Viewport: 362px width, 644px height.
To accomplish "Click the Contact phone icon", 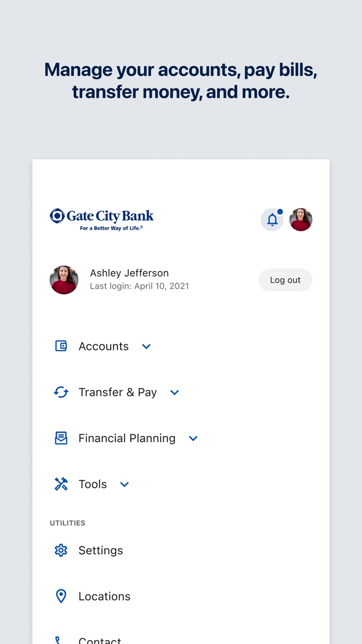I will coord(58,640).
